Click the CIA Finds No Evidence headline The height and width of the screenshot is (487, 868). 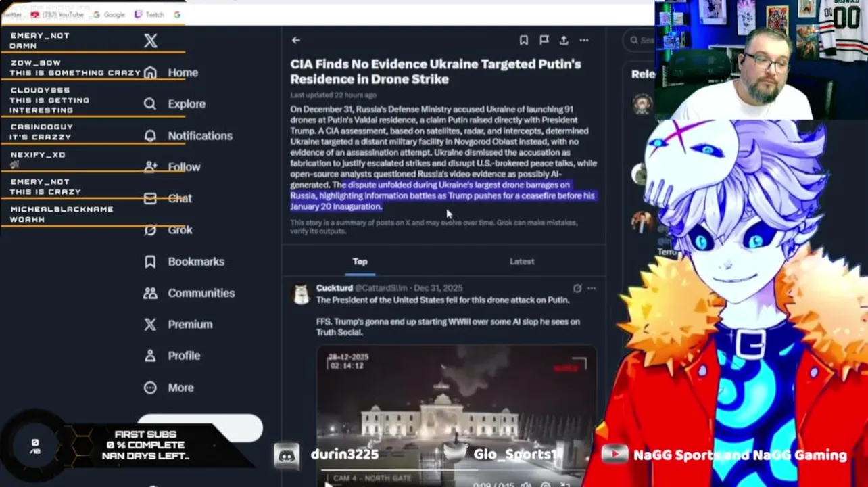(x=435, y=71)
